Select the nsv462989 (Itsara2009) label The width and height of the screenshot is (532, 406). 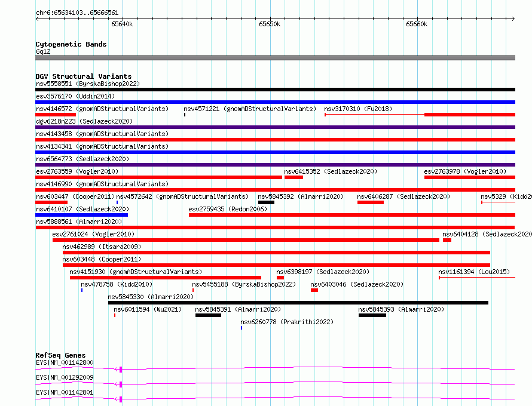tap(102, 247)
